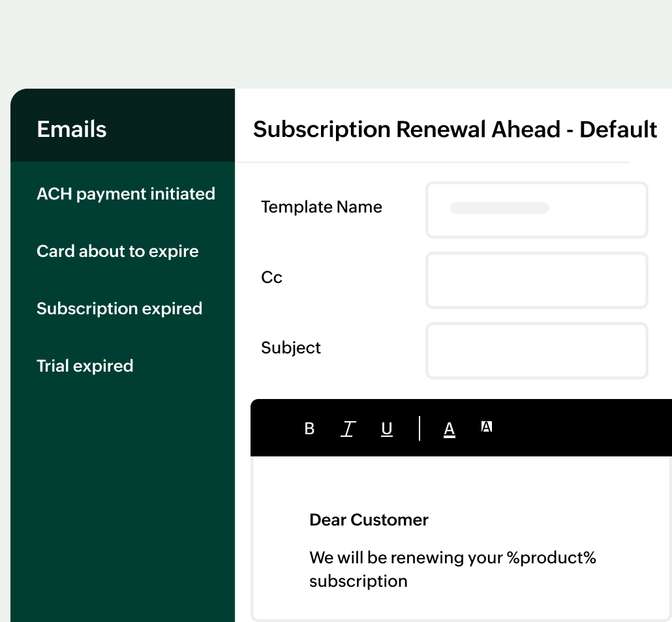Open the Subscription expired email template
This screenshot has height=622, width=672.
119,308
